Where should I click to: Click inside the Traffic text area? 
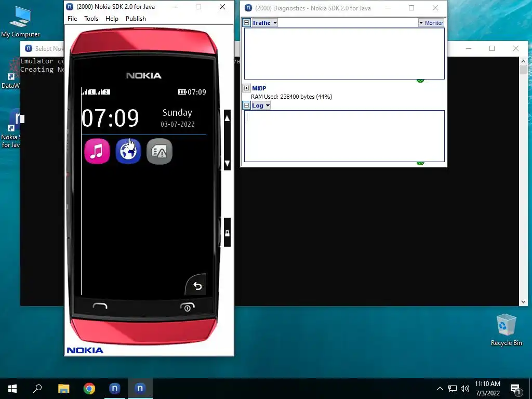click(344, 54)
